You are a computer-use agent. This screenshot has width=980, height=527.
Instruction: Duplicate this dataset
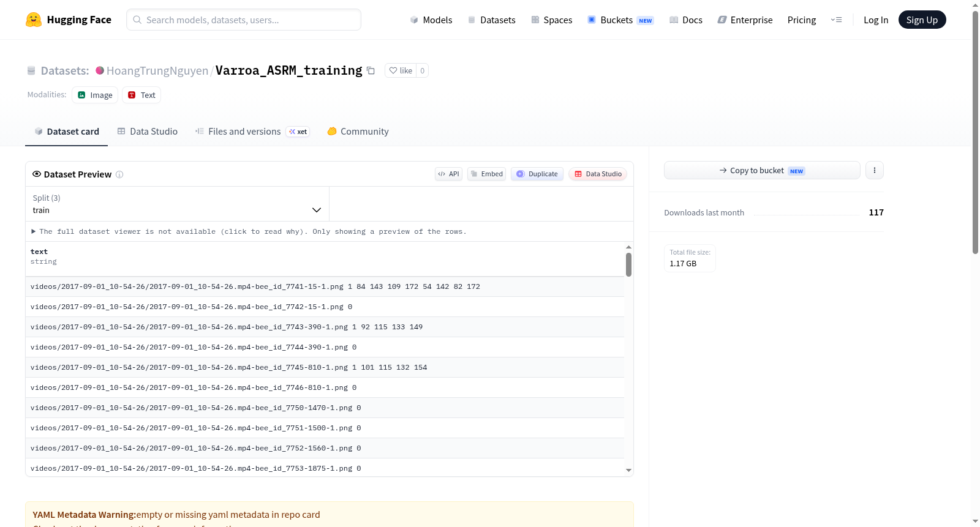[x=537, y=174]
